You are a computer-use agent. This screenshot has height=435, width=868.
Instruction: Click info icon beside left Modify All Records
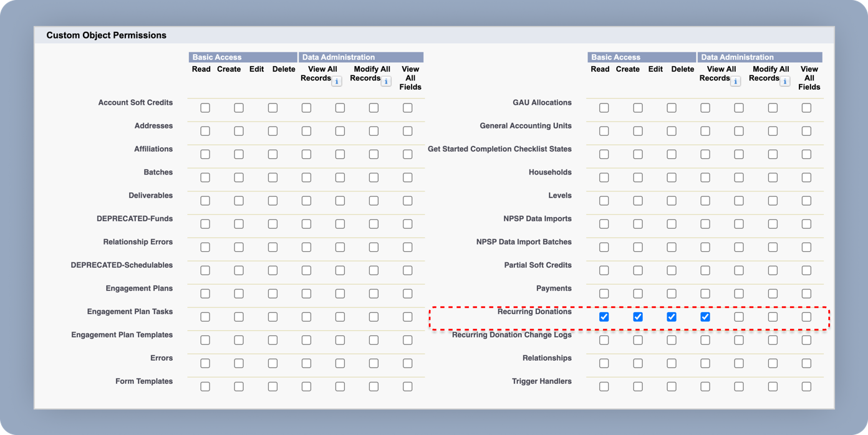click(386, 82)
